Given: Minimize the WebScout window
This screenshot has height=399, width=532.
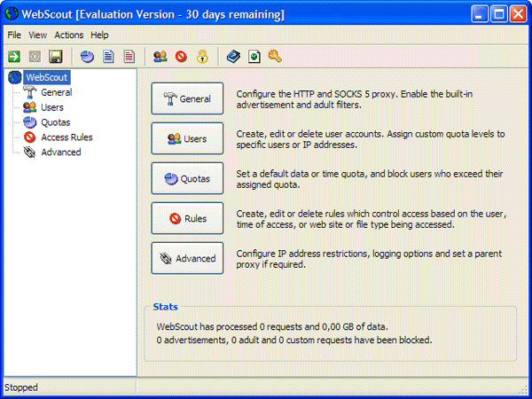Looking at the screenshot, I should (480, 14).
